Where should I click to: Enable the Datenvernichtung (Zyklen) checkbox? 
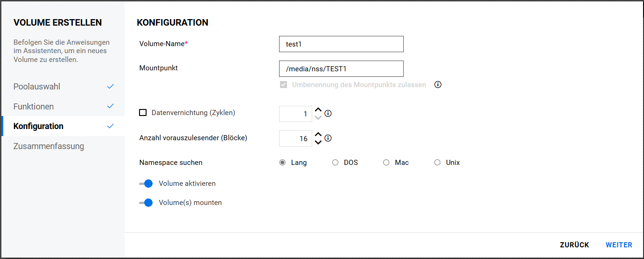click(x=143, y=113)
